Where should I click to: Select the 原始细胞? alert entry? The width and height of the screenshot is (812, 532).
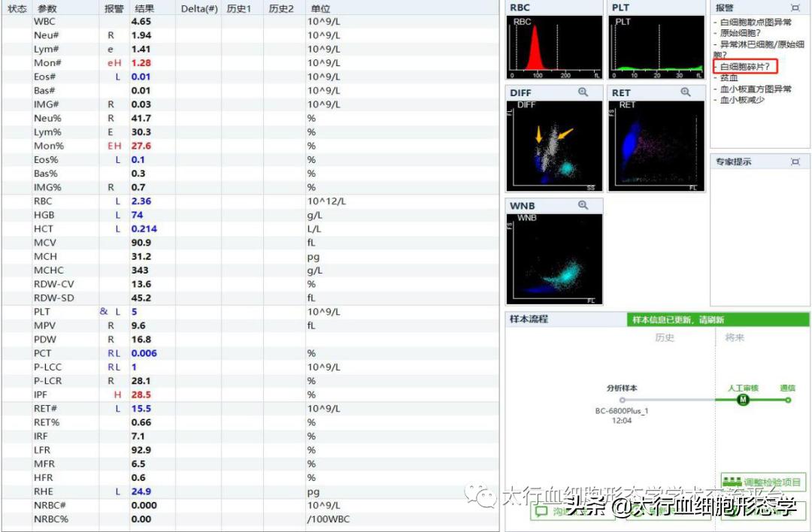739,34
